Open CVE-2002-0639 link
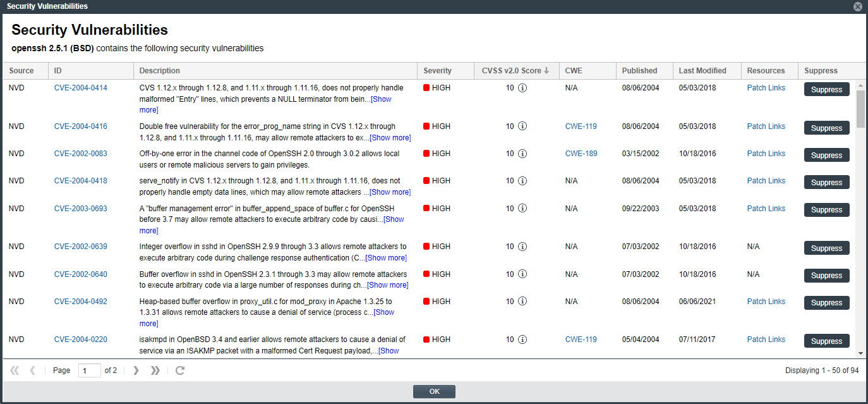This screenshot has height=404, width=868. pos(81,247)
